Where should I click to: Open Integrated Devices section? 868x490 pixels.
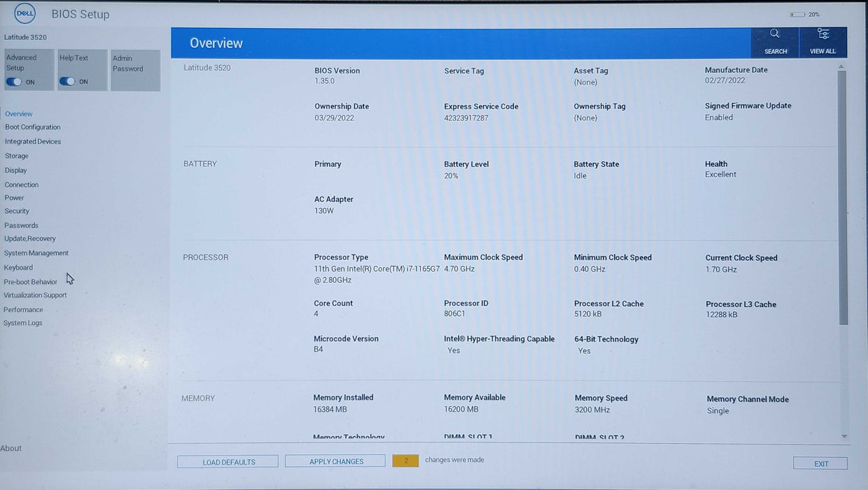coord(33,141)
